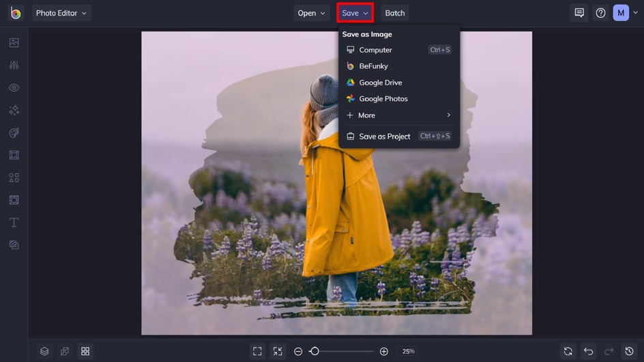
Task: Open the Frames tool icon
Action: pyautogui.click(x=14, y=155)
